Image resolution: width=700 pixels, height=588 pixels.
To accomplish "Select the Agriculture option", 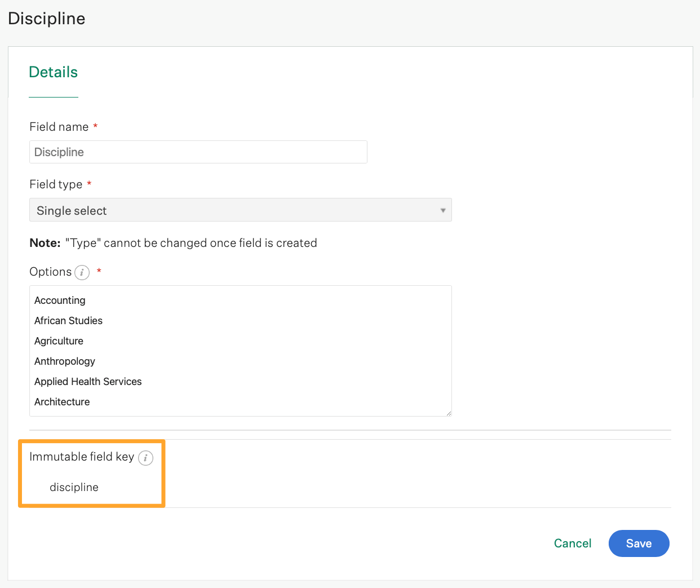I will 59,341.
